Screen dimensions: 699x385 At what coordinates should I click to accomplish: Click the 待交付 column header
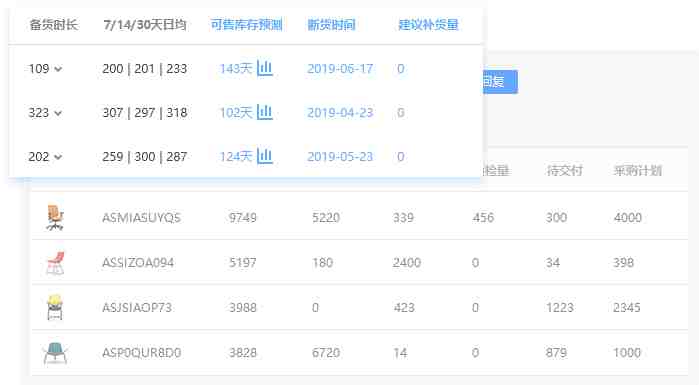pos(565,170)
